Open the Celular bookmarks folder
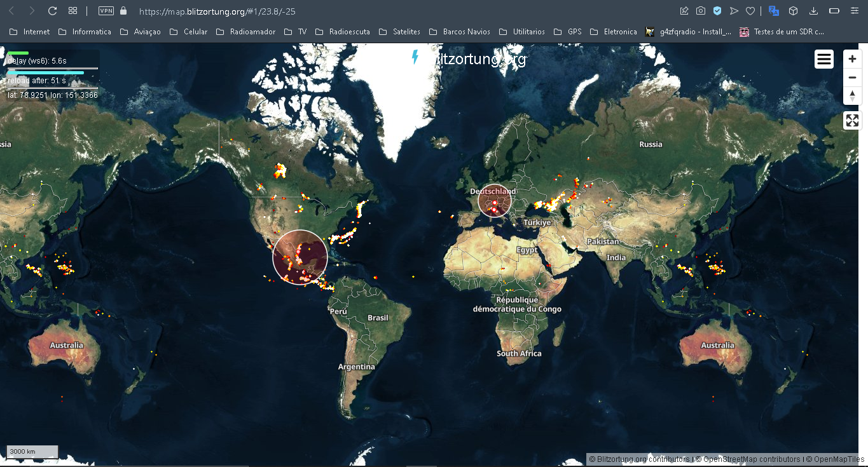 (x=188, y=32)
